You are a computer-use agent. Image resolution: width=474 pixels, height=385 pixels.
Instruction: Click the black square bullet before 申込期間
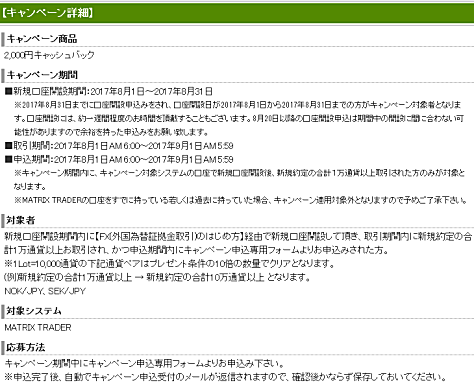click(9, 159)
